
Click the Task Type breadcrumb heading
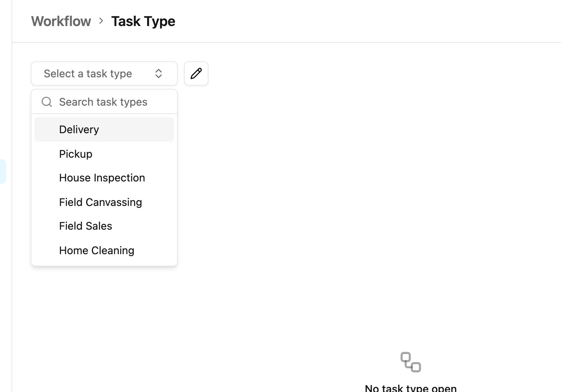click(x=143, y=21)
